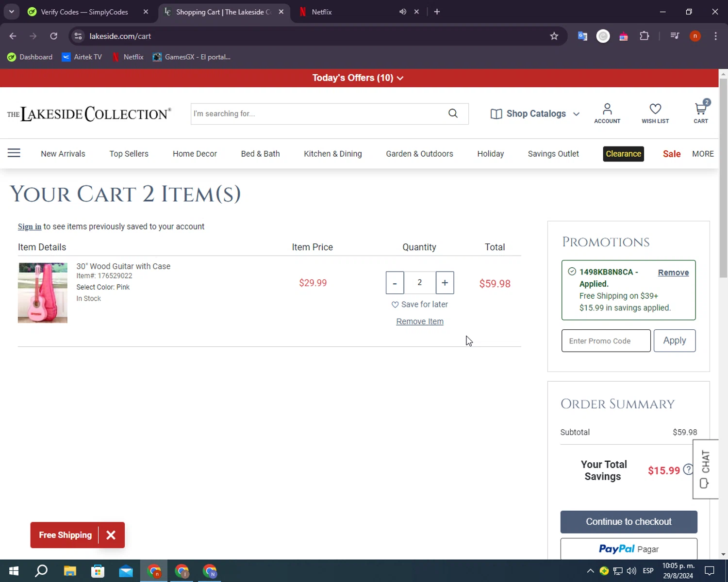Apply the promo code
728x582 pixels.
pos(674,340)
